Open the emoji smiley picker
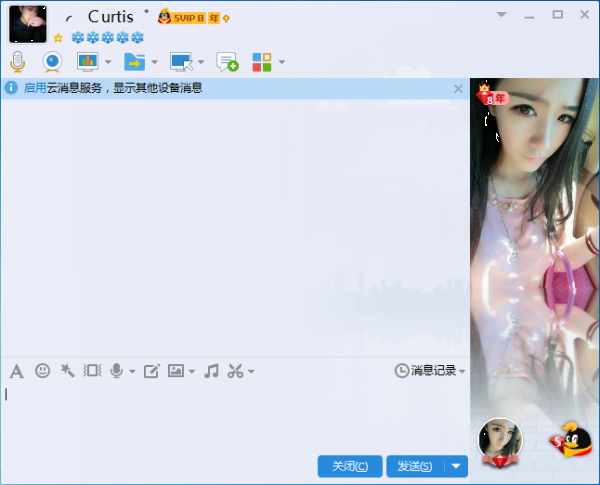 pyautogui.click(x=42, y=371)
